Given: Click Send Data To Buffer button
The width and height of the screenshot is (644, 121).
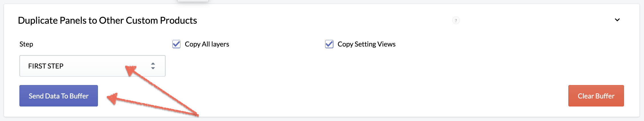Looking at the screenshot, I should (x=59, y=96).
